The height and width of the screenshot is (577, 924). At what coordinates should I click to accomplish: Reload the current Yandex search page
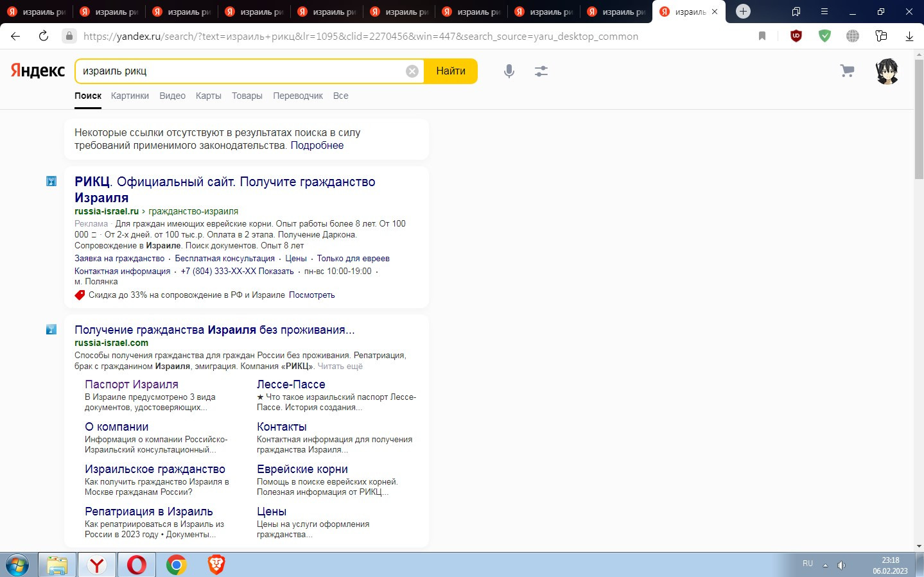click(x=44, y=36)
